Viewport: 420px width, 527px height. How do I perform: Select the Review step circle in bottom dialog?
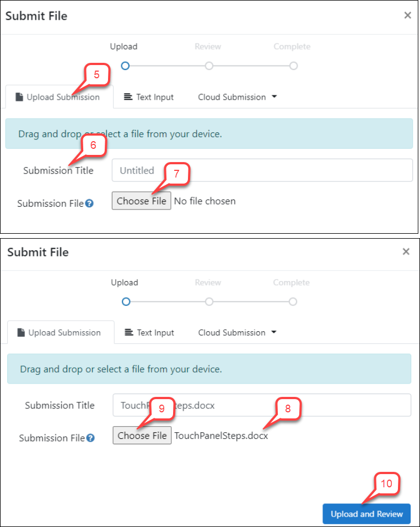pos(209,302)
